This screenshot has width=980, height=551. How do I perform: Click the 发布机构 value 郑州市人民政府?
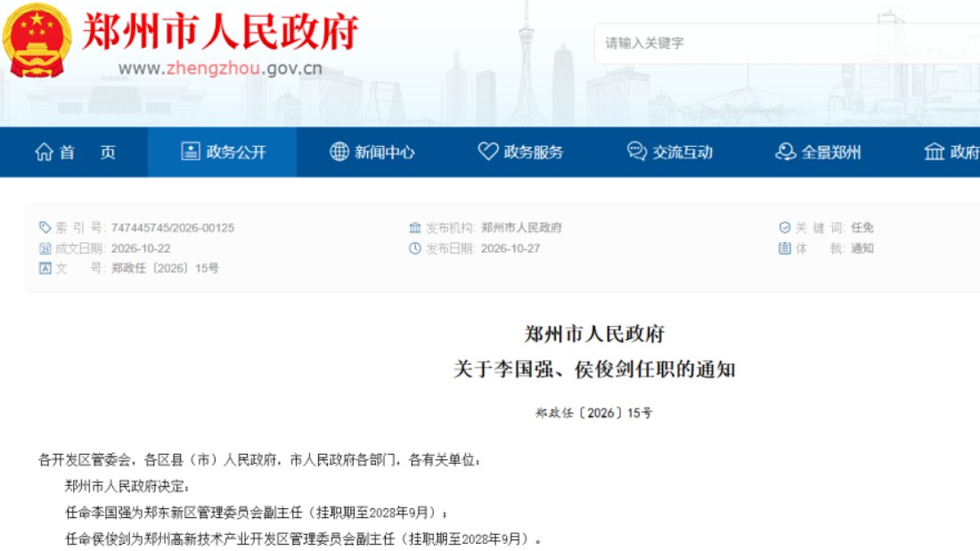coord(521,228)
